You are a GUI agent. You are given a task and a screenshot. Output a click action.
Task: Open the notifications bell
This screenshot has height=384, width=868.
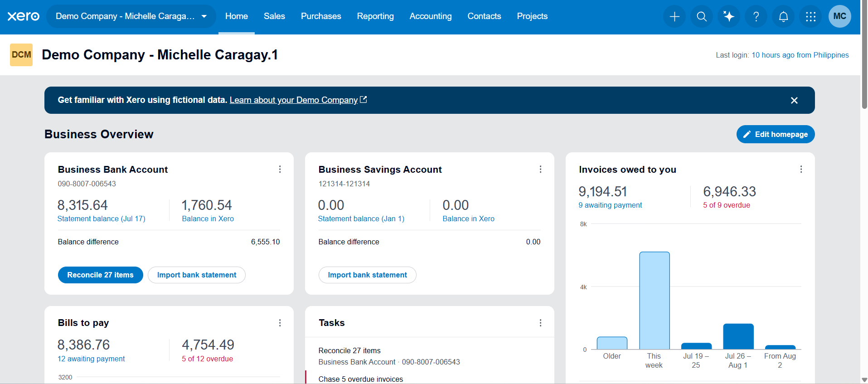coord(783,16)
